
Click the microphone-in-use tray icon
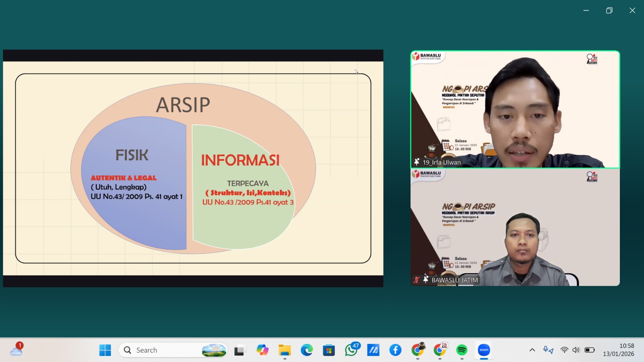[548, 350]
